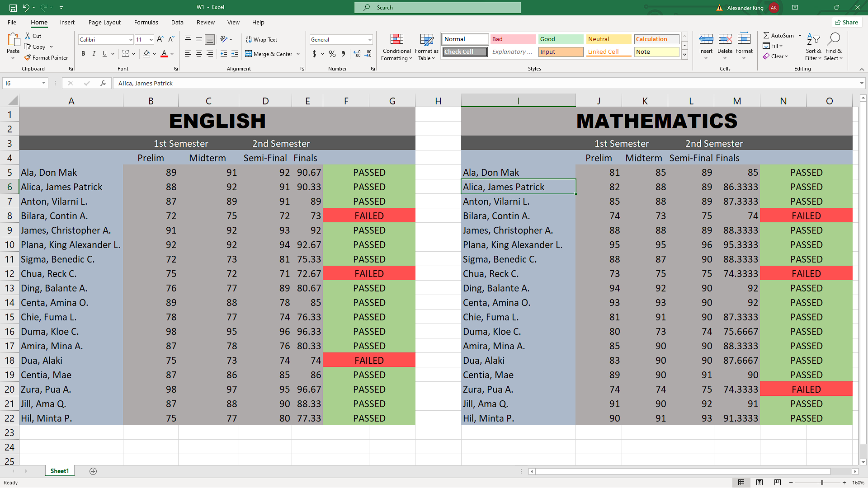Click the Fill button
The image size is (868, 488).
point(773,46)
